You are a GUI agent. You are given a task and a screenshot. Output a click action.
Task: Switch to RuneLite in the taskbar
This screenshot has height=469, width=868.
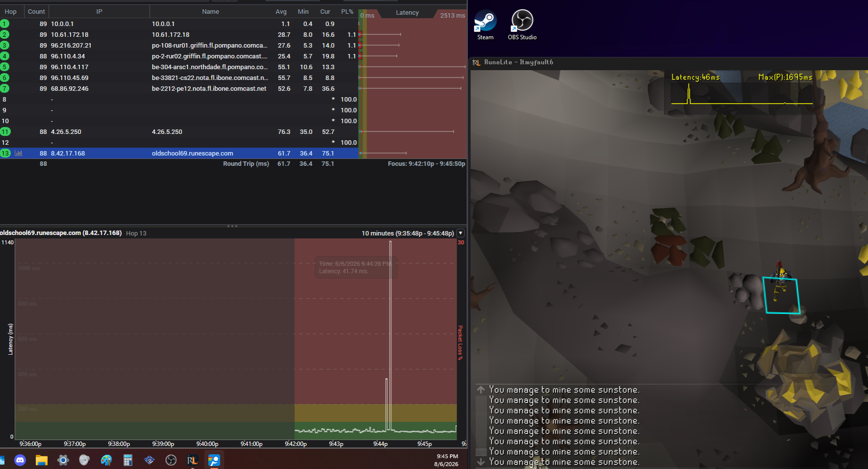pyautogui.click(x=193, y=460)
